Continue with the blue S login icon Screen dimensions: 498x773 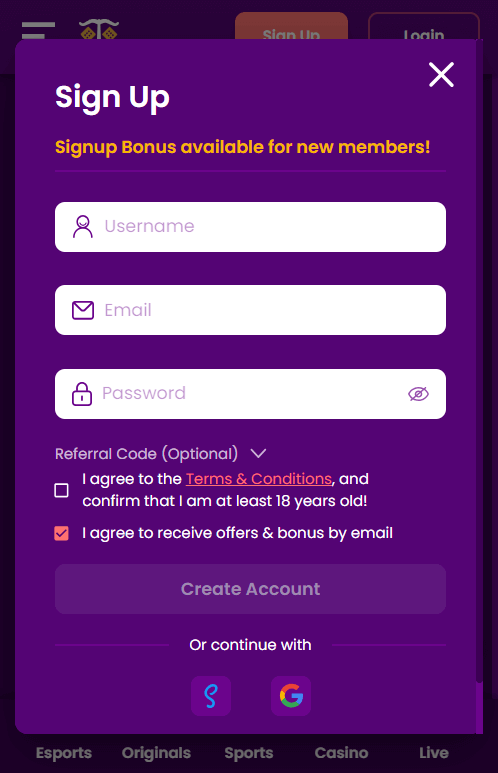211,696
